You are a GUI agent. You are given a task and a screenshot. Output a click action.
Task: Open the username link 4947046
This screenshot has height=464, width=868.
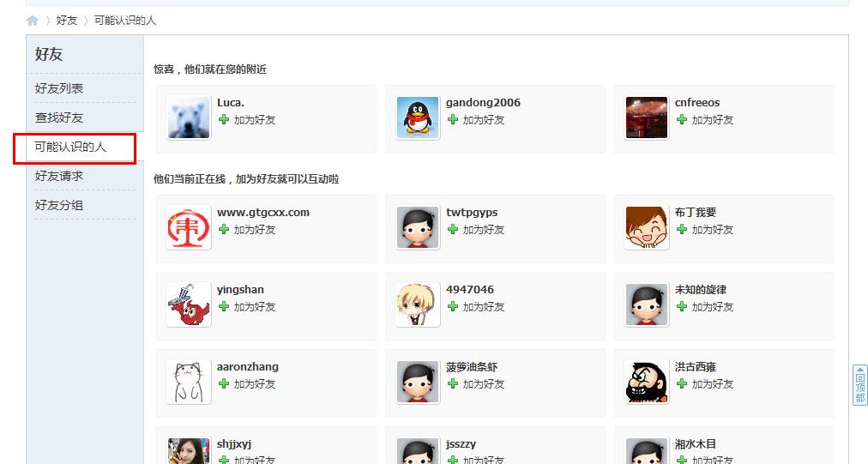tap(470, 290)
